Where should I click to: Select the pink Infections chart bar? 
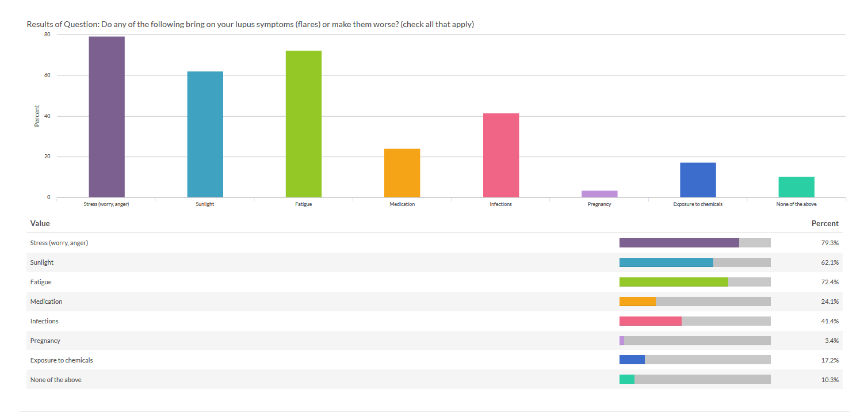[500, 155]
